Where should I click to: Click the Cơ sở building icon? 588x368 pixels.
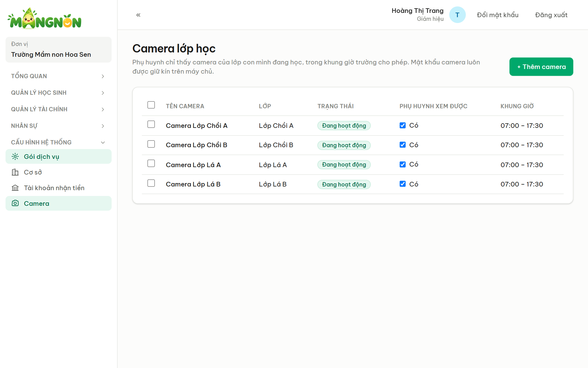tap(15, 172)
